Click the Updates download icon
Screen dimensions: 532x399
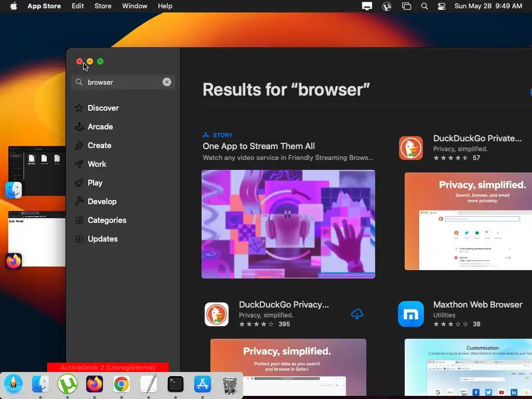79,239
